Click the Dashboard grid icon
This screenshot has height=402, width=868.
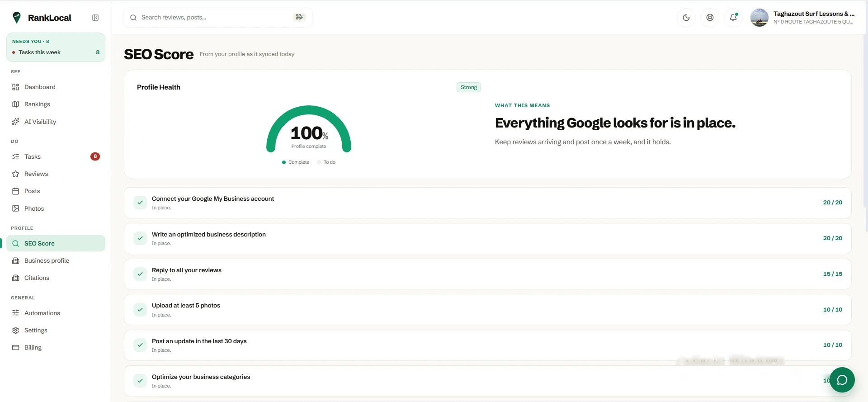tap(16, 87)
